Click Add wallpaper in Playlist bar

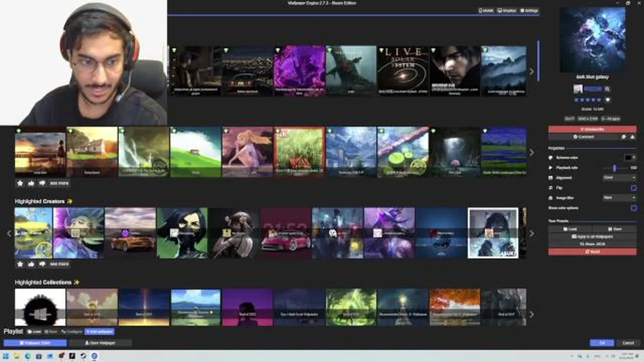coord(100,332)
